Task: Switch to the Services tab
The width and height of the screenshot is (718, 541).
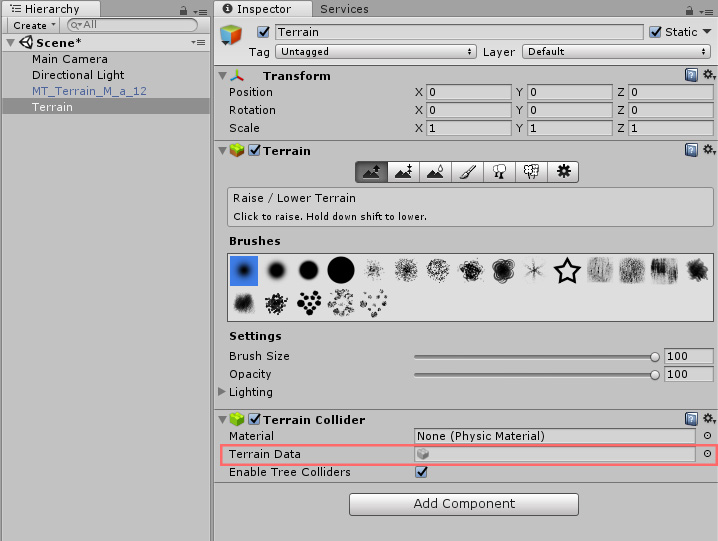Action: coord(344,9)
